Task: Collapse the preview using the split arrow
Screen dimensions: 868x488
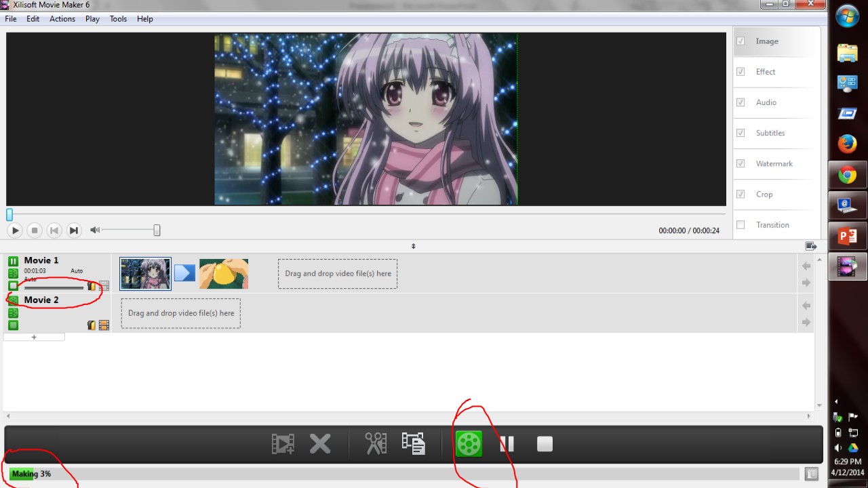Action: click(413, 246)
